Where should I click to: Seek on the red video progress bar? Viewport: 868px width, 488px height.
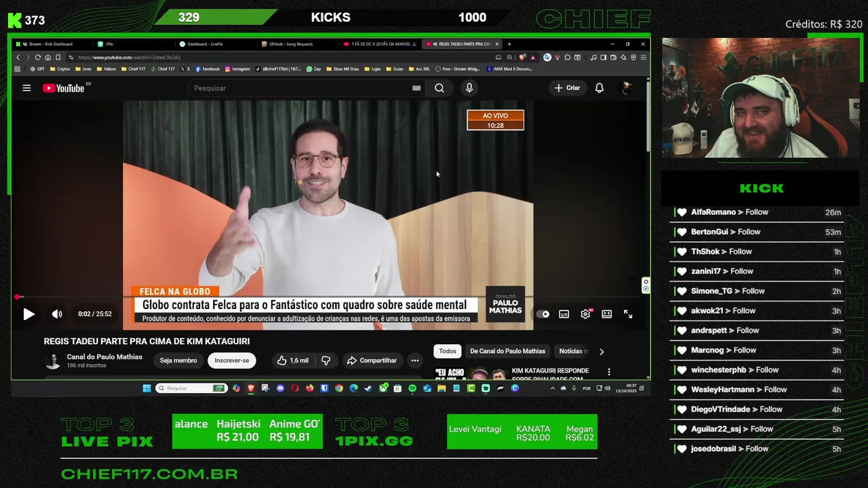point(328,297)
